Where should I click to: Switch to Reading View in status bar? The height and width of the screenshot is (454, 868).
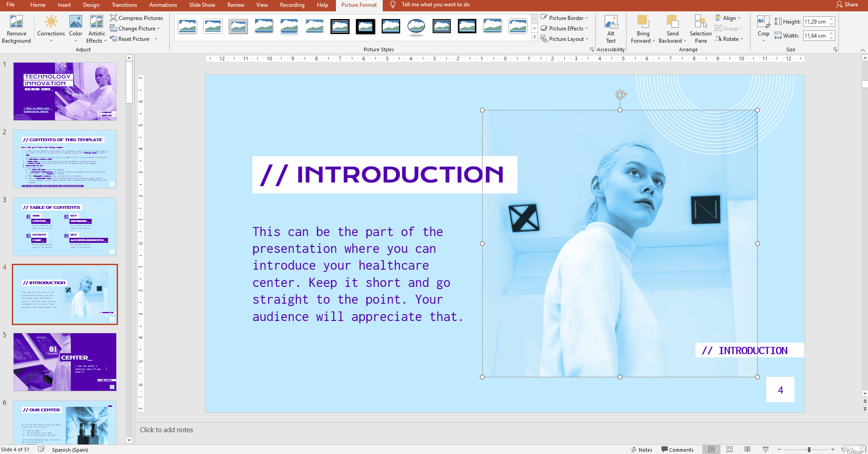748,449
